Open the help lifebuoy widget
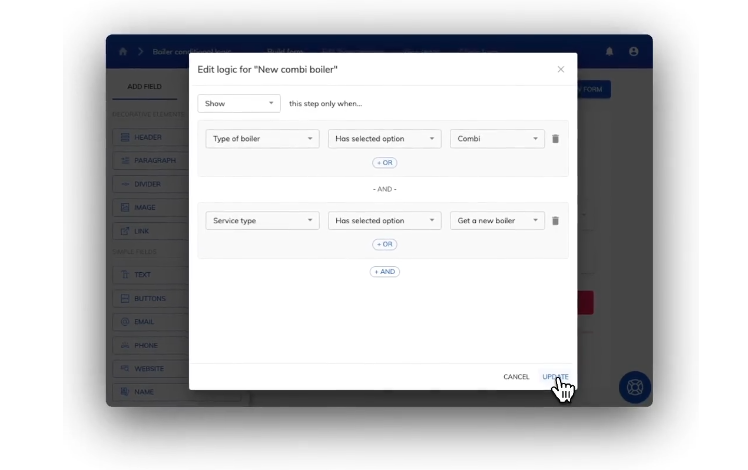The width and height of the screenshot is (748, 470). (x=635, y=387)
